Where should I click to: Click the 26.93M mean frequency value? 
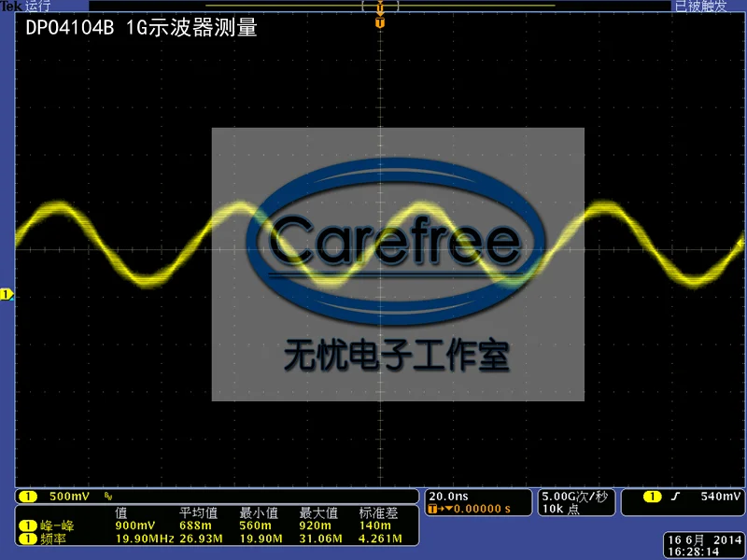click(x=201, y=539)
